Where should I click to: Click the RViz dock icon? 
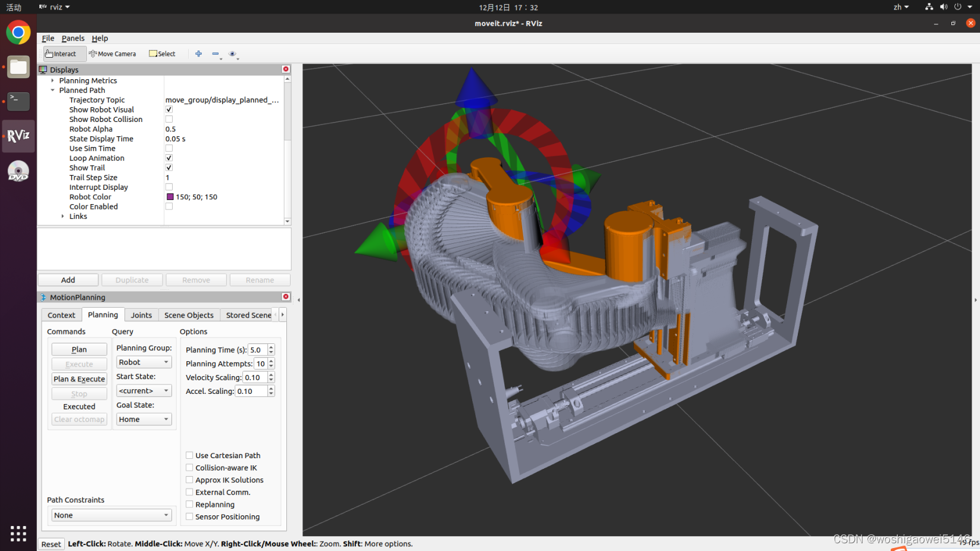pyautogui.click(x=18, y=136)
